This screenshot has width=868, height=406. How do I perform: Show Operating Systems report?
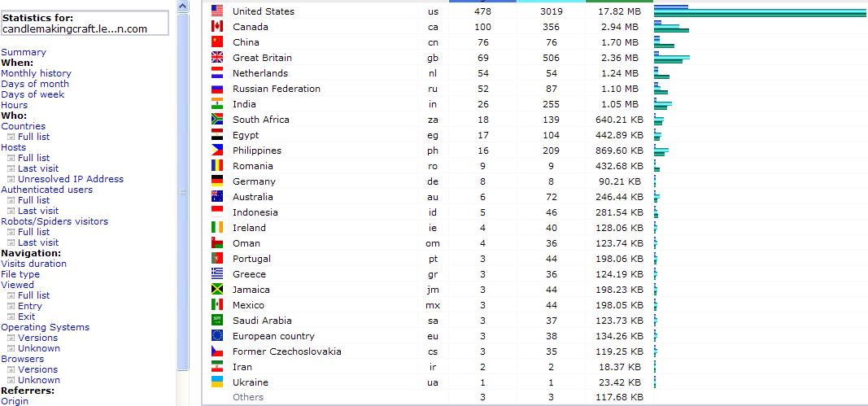point(45,327)
